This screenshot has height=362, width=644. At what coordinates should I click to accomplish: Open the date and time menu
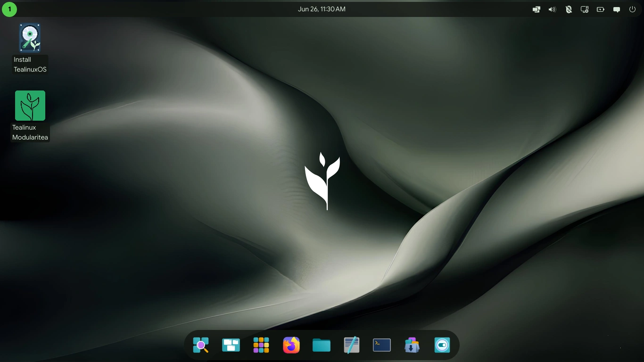322,9
